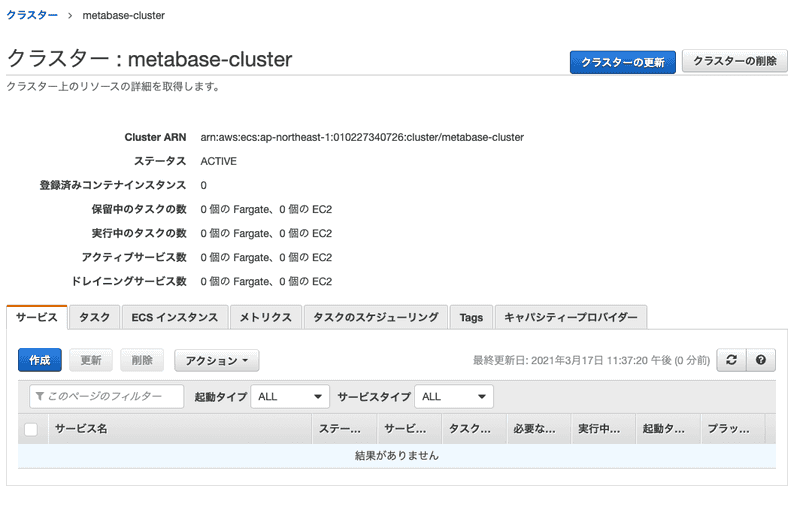Click the Cluster ARN value text
Viewport: 800px width, 505px height.
362,137
